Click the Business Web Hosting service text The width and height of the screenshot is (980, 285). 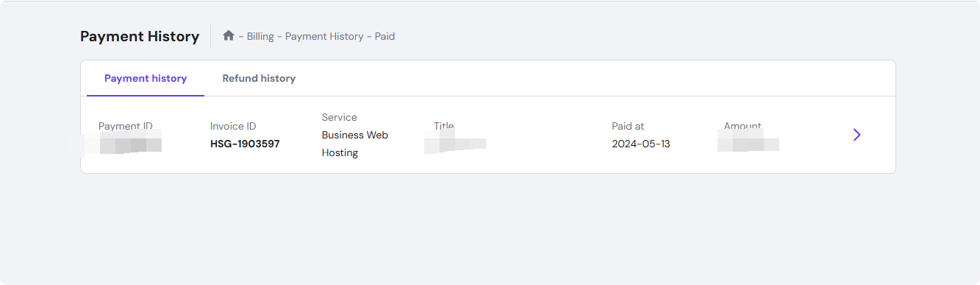(x=355, y=144)
